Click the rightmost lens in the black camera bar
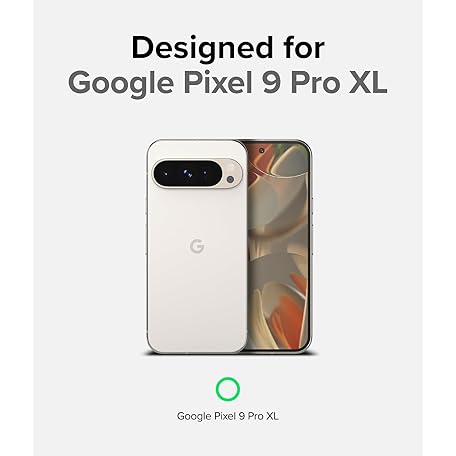Viewport: 456px width, 456px height. click(205, 173)
